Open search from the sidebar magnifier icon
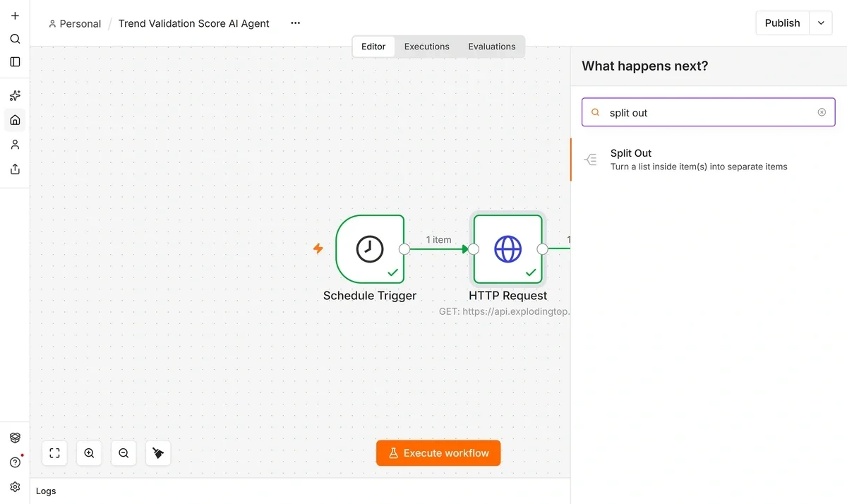The image size is (847, 504). coord(15,39)
